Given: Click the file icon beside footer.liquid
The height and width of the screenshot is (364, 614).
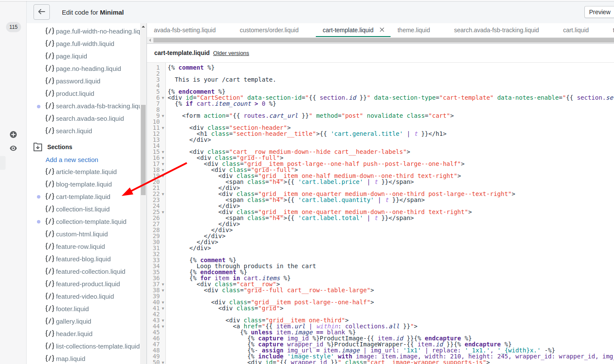Looking at the screenshot, I should [x=50, y=309].
